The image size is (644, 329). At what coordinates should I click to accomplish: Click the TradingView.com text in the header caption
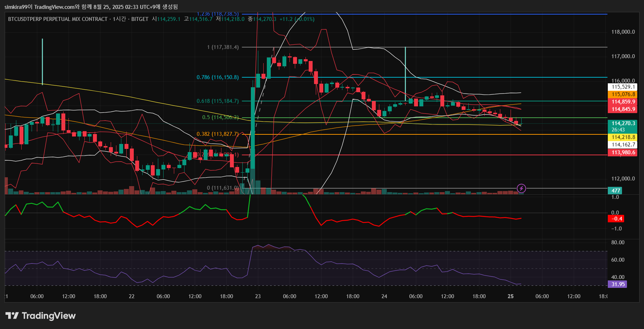(x=54, y=7)
